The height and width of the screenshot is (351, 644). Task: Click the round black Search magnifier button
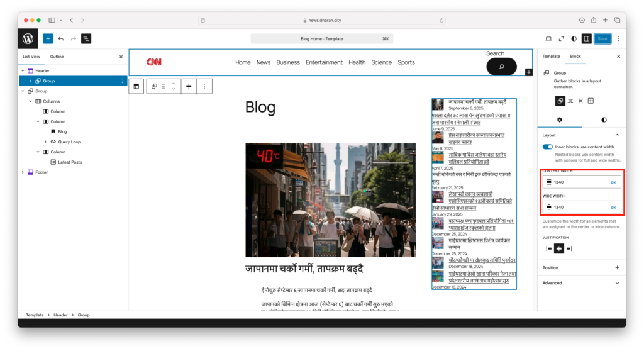point(501,67)
